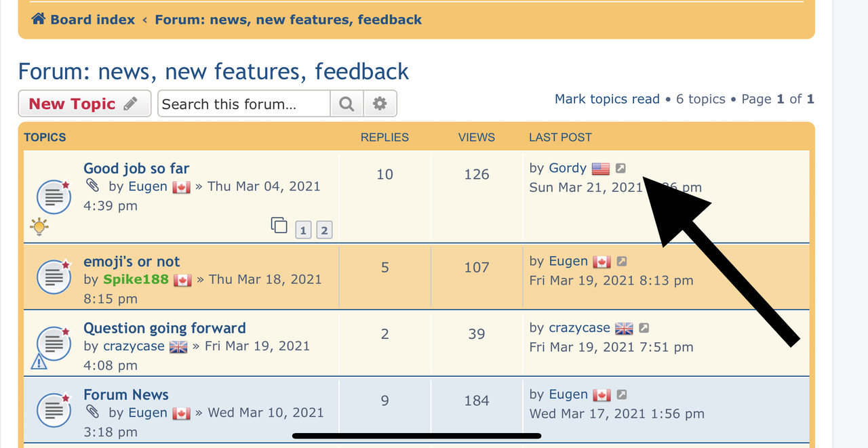Click the Good job so far topic icon
Image resolution: width=868 pixels, height=448 pixels.
pos(54,197)
